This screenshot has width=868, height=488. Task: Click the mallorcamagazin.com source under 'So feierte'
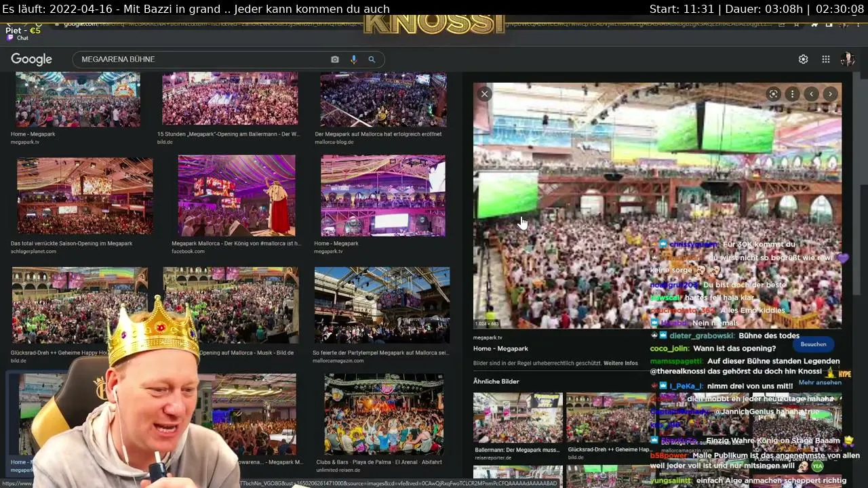tap(338, 361)
